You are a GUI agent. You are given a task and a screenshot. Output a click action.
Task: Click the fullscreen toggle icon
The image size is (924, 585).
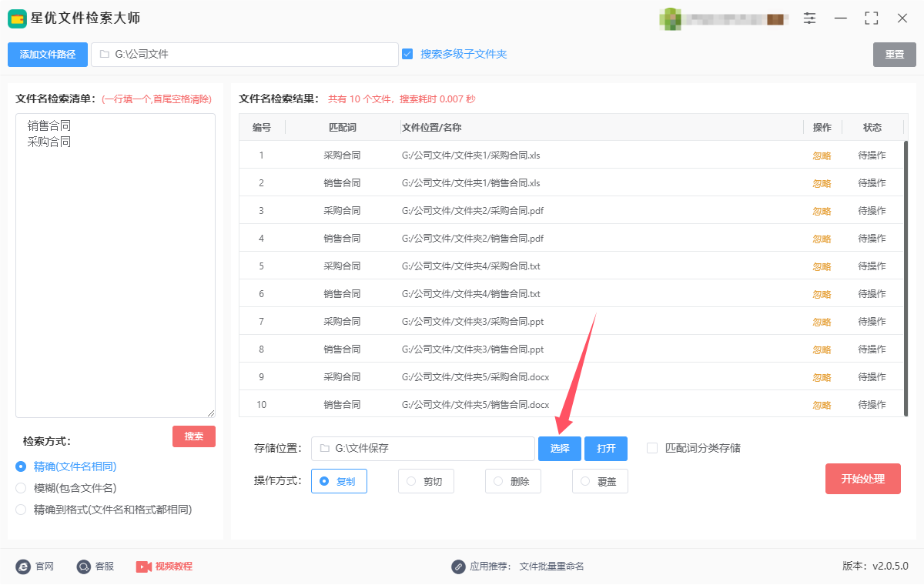(x=872, y=18)
